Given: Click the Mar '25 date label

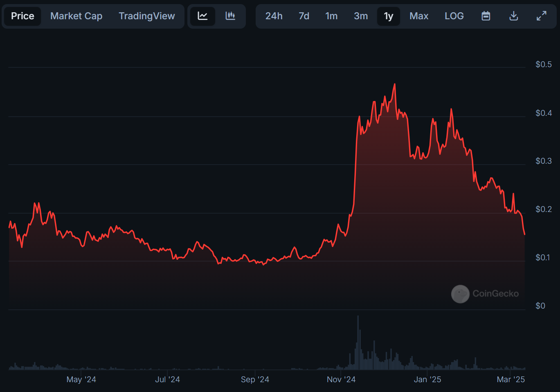Looking at the screenshot, I should 511,379.
